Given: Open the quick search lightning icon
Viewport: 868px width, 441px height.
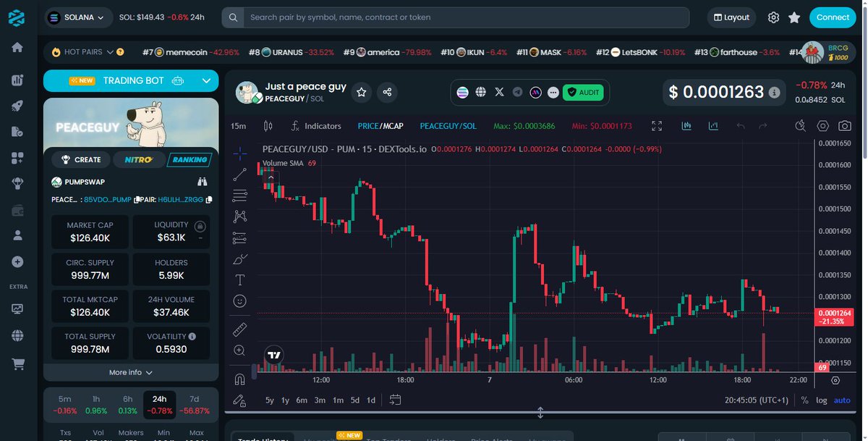Looking at the screenshot, I should (800, 126).
